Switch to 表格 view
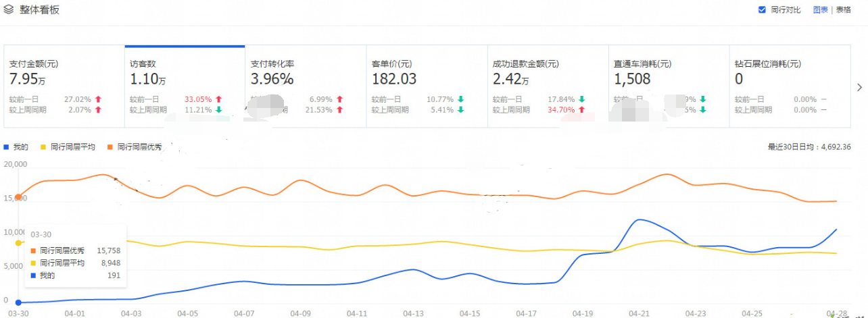Viewport: 868px width, 318px height. click(x=843, y=10)
